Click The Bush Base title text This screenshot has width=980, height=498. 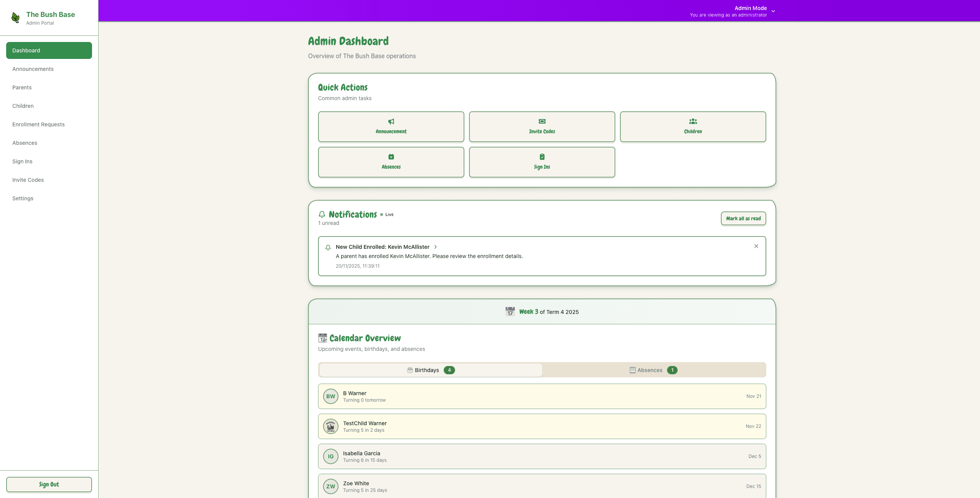point(50,15)
